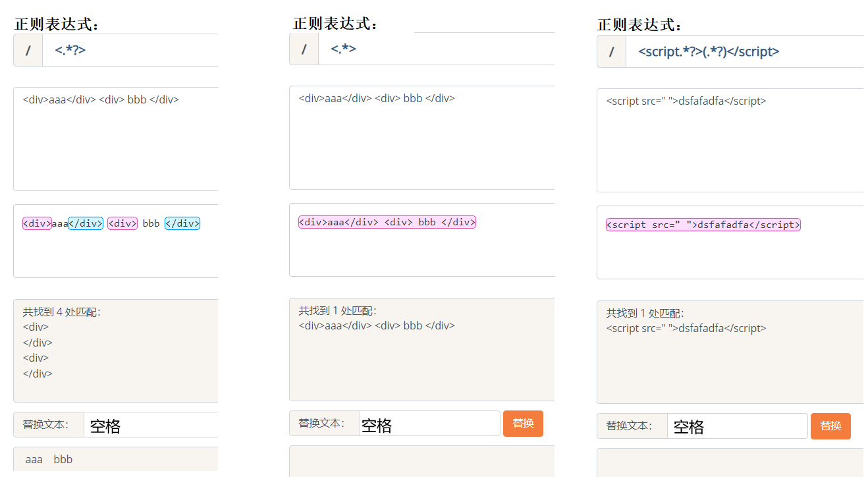868x477 pixels.
Task: Click the matched result line <div>aaa</div> <div> bbb </div> in the grey box
Action: [x=377, y=325]
